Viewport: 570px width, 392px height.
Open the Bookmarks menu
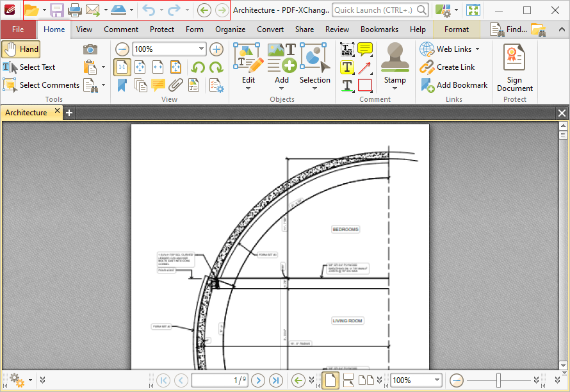[379, 29]
